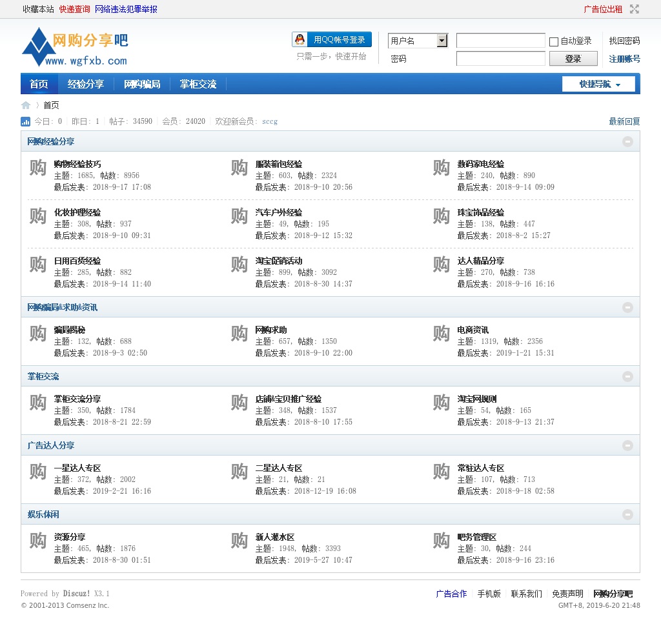Image resolution: width=661 pixels, height=644 pixels.
Task: Click the 购 icon beside 数码家电经验
Action: click(442, 168)
